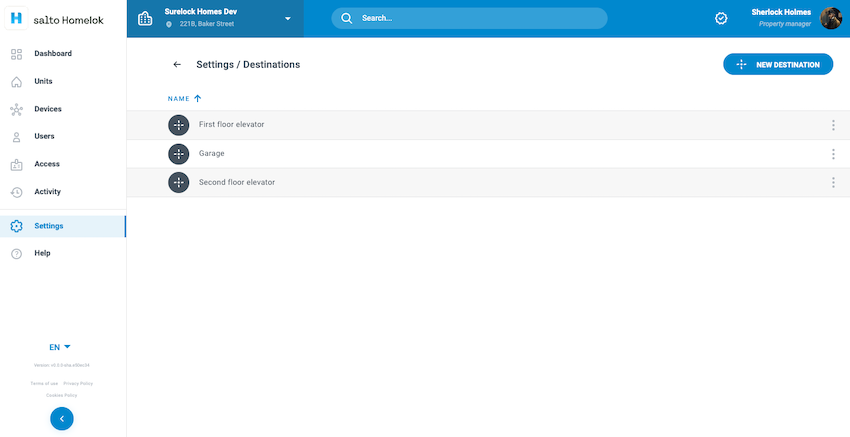The width and height of the screenshot is (850, 437).
Task: Click the Sherlock Holmes user name
Action: 781,12
